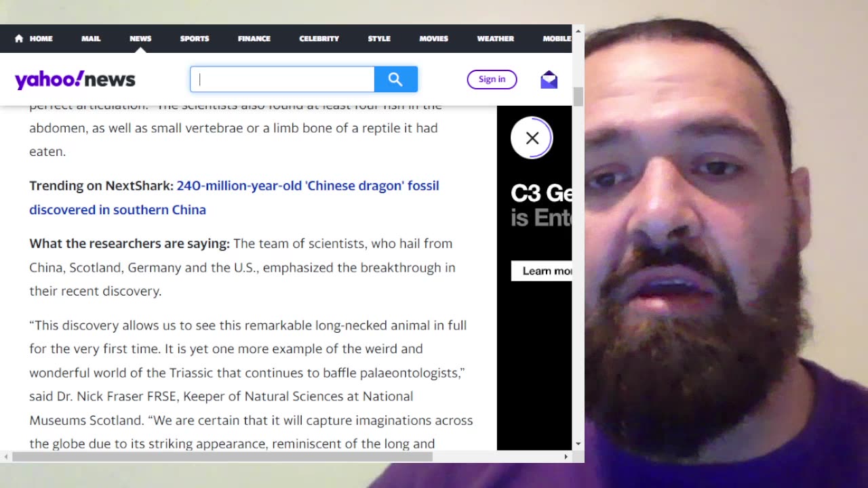Open the Style nav item

379,39
